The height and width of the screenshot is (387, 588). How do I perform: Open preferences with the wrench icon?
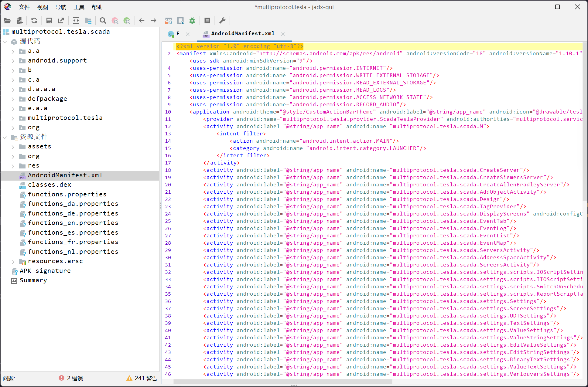[222, 21]
